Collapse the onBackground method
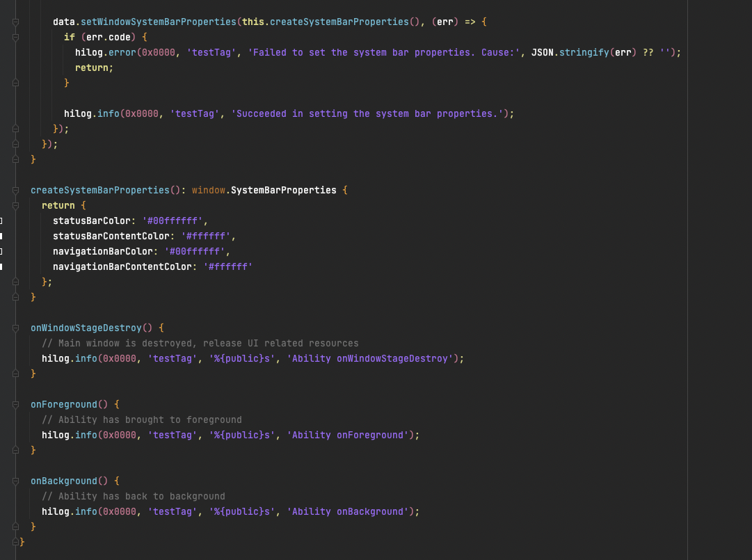Image resolution: width=752 pixels, height=560 pixels. click(15, 481)
